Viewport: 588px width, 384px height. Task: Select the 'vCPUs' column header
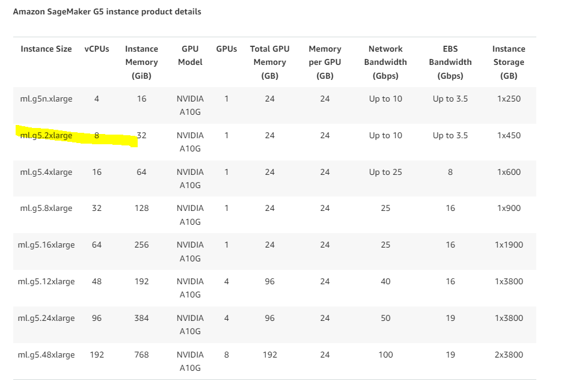(97, 49)
